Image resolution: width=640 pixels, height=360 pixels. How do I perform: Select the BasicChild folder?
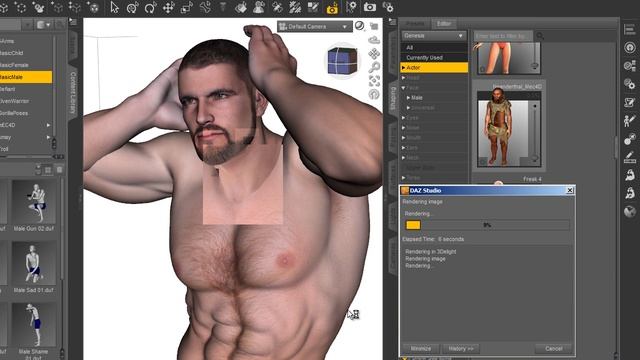click(x=12, y=53)
